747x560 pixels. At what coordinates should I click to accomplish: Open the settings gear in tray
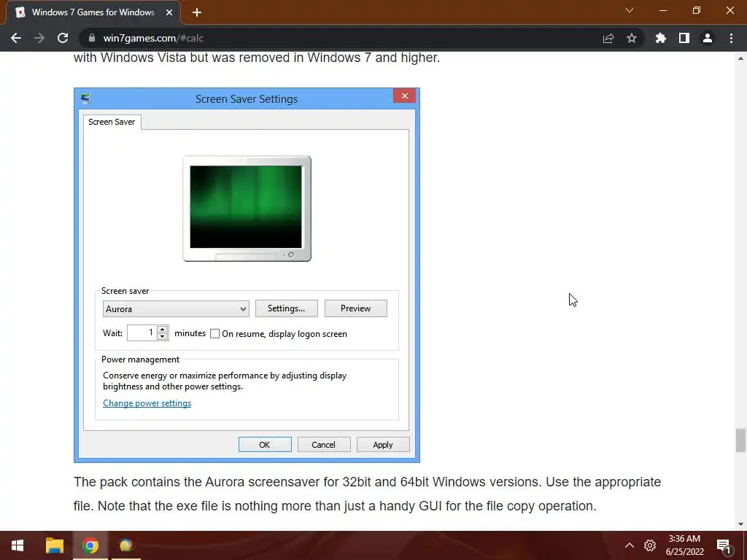650,545
